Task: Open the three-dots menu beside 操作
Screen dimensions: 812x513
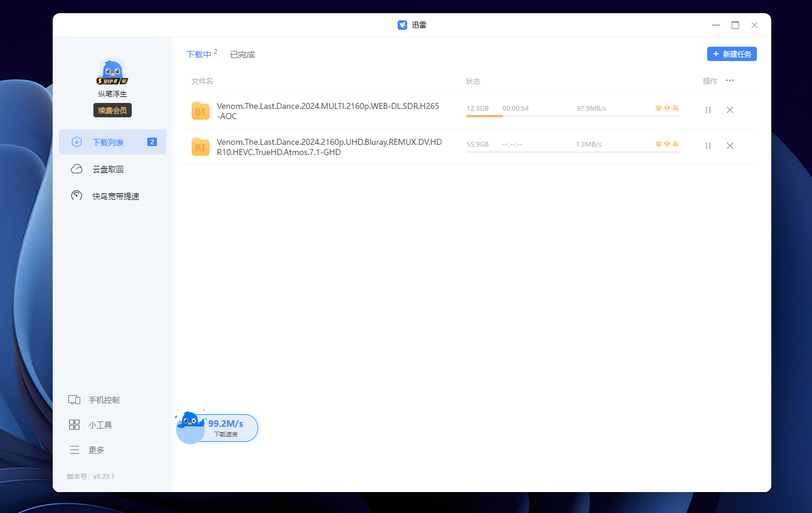Action: click(x=730, y=80)
